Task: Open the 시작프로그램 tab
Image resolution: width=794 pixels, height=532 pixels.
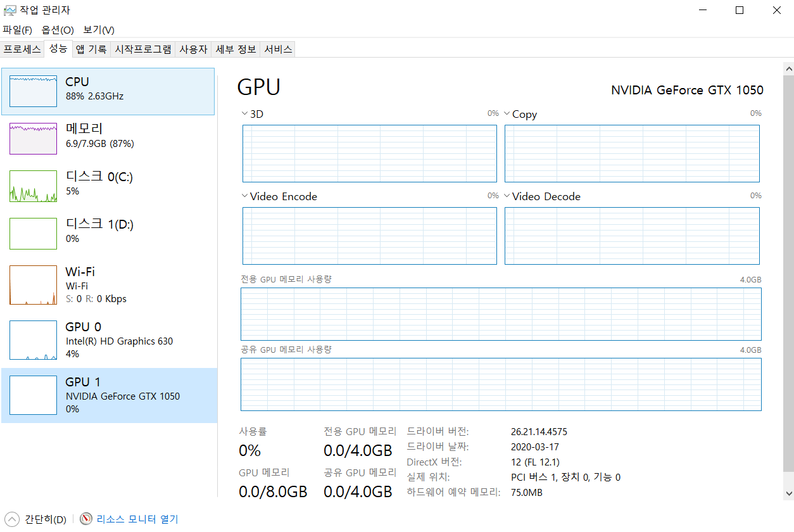Action: [x=143, y=49]
